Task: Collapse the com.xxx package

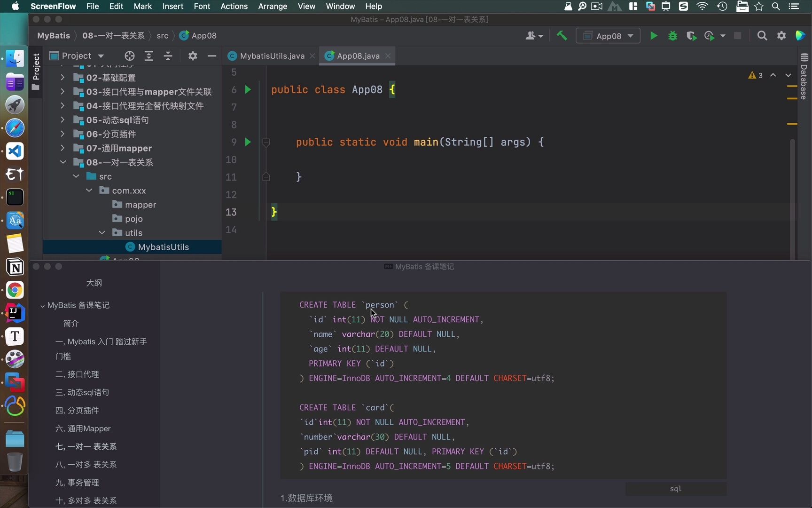Action: coord(89,190)
